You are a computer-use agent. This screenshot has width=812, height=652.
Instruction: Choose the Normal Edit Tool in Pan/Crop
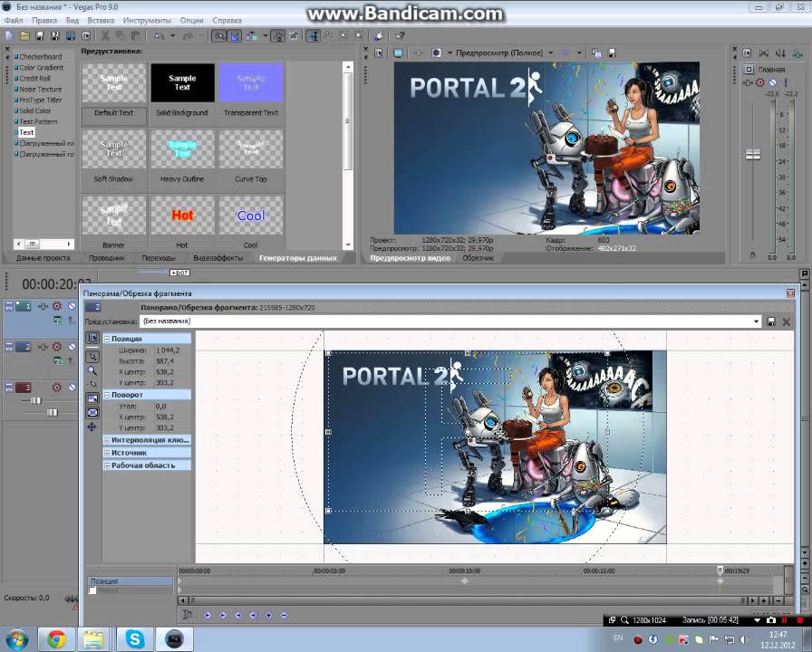pos(92,357)
